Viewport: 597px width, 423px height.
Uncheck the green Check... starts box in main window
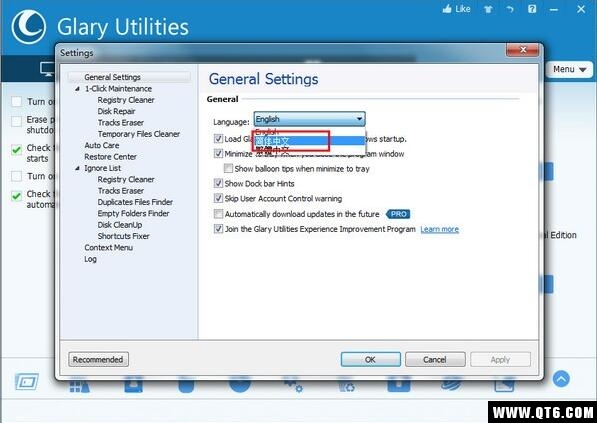click(x=16, y=150)
